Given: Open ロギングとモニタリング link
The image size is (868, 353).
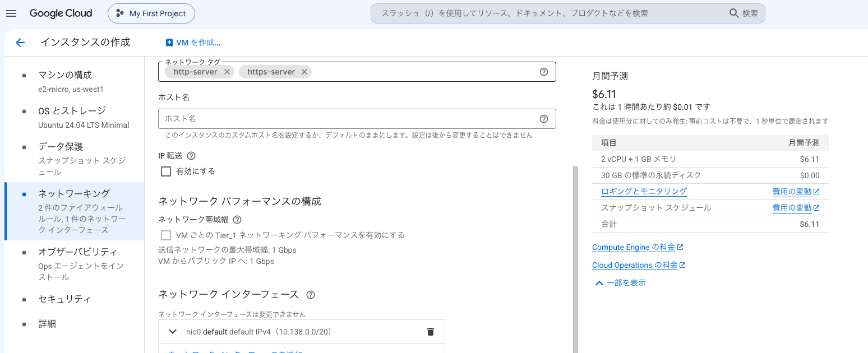Looking at the screenshot, I should point(644,192).
